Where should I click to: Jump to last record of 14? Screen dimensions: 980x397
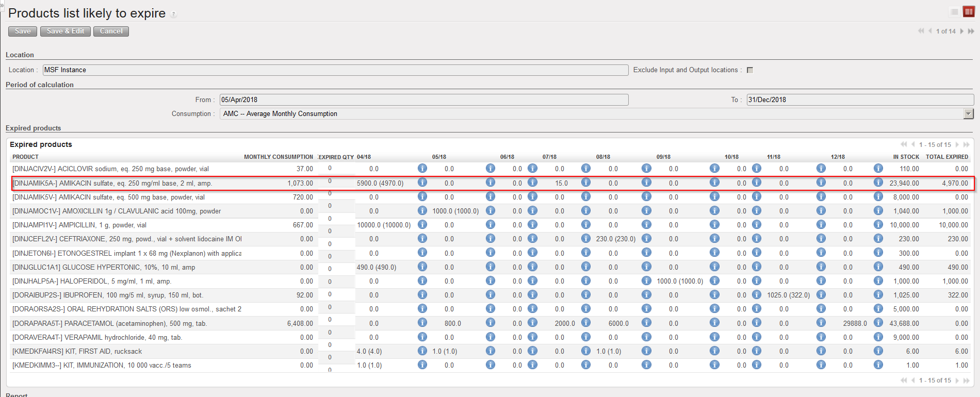971,31
